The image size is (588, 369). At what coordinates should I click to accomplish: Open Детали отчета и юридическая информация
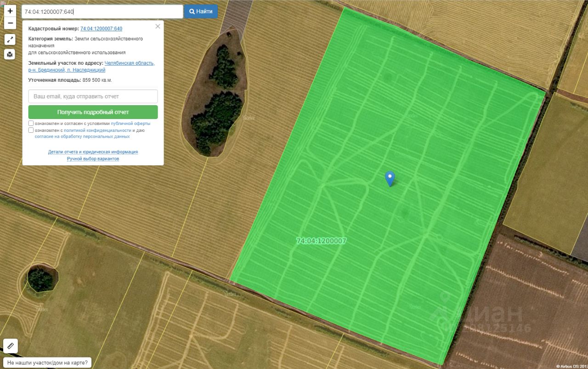(x=93, y=152)
